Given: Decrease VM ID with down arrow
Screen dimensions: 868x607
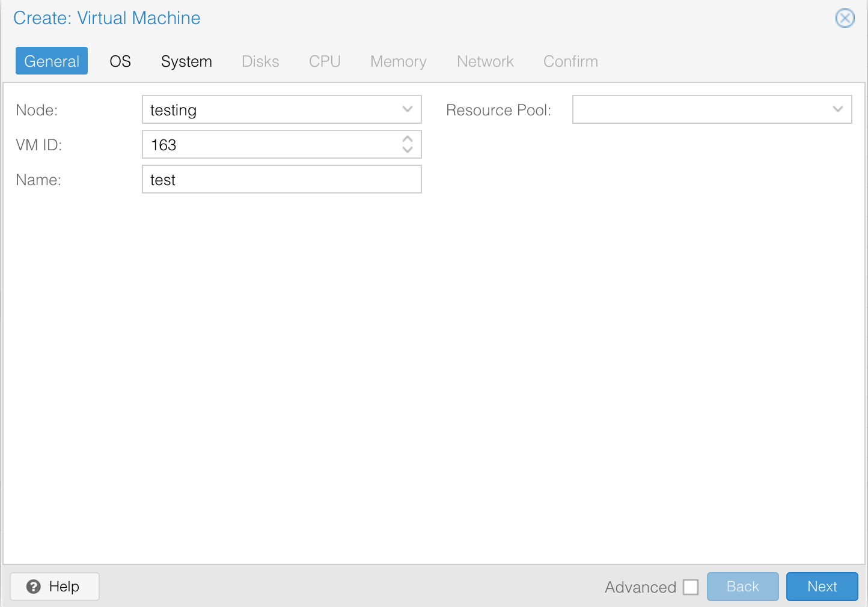Looking at the screenshot, I should (x=408, y=150).
